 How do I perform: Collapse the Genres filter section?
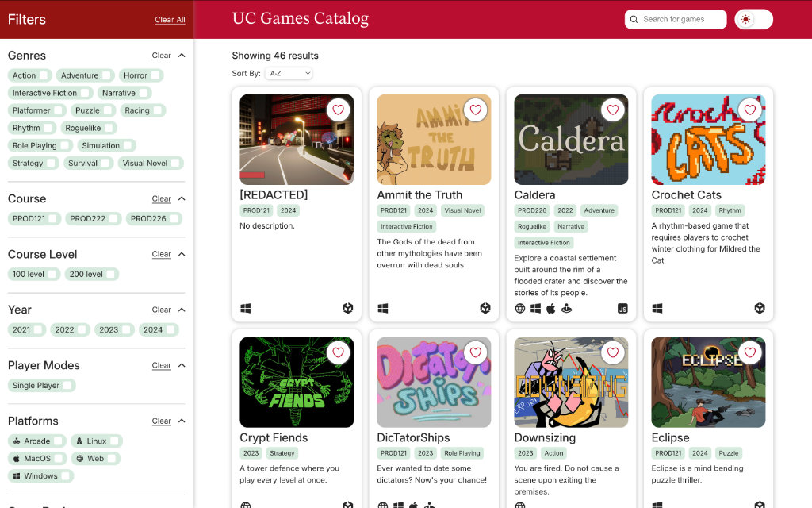(182, 56)
